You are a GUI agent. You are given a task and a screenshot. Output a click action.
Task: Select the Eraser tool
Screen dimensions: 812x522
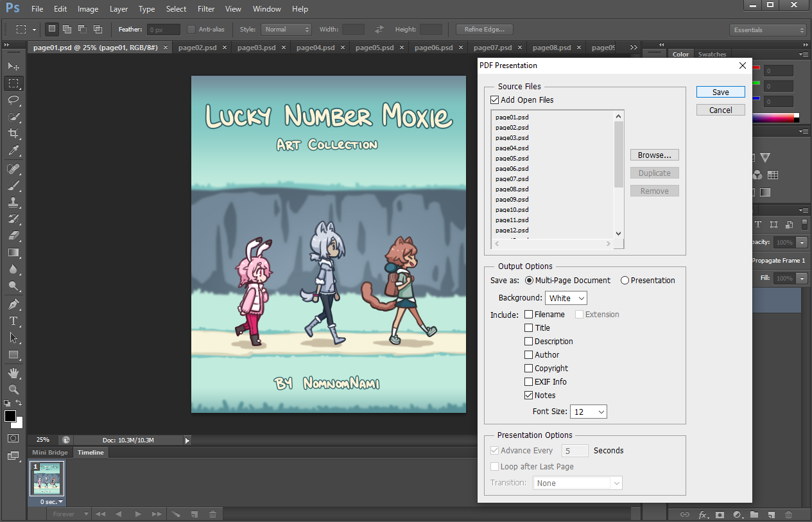point(13,236)
